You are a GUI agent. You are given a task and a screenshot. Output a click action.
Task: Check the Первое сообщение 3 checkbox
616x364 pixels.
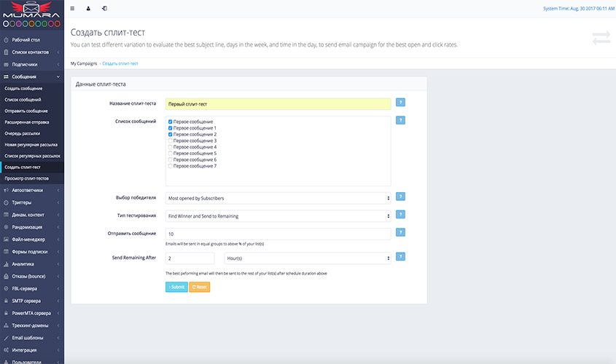click(171, 141)
